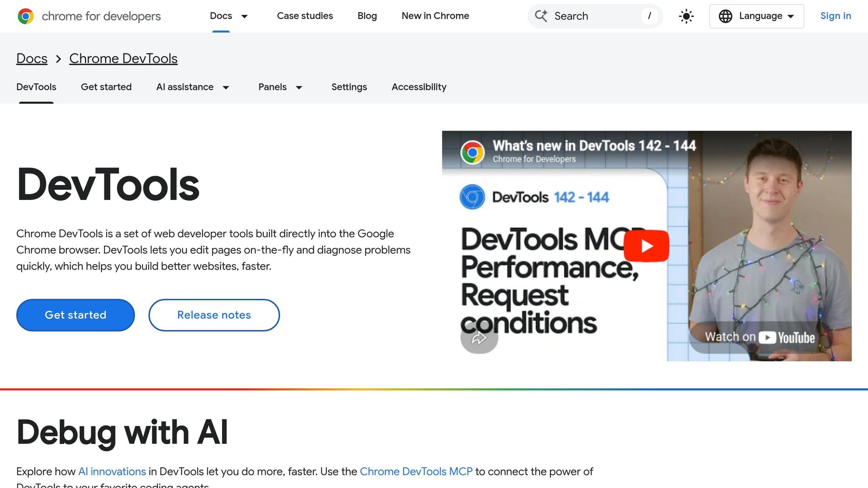868x488 pixels.
Task: Click the Chrome channel avatar in video header
Action: (x=473, y=152)
